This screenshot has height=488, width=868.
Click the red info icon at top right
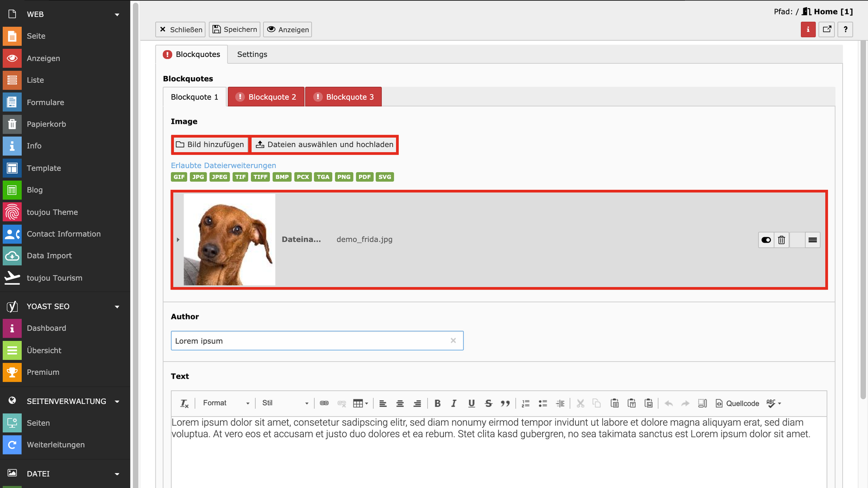click(x=808, y=29)
